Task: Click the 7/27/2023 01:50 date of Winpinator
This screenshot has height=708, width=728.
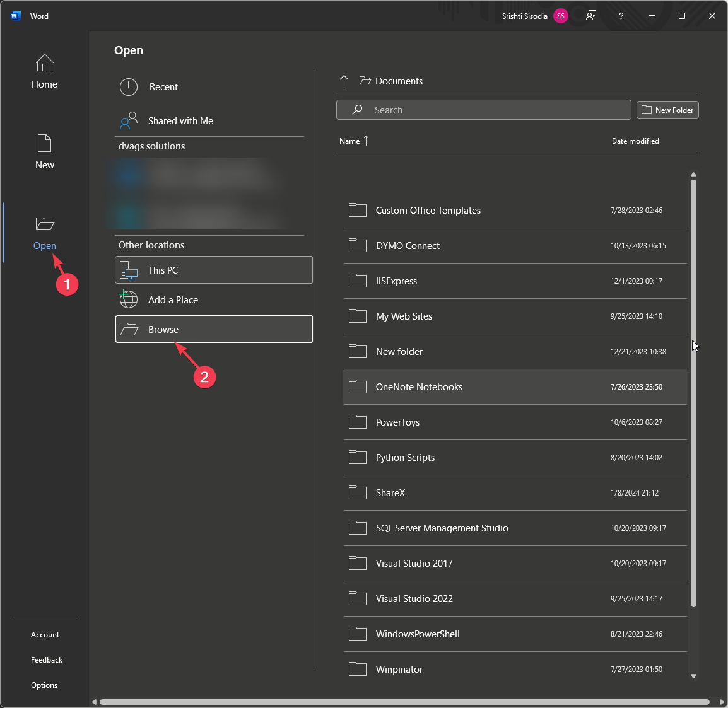Action: [636, 669]
